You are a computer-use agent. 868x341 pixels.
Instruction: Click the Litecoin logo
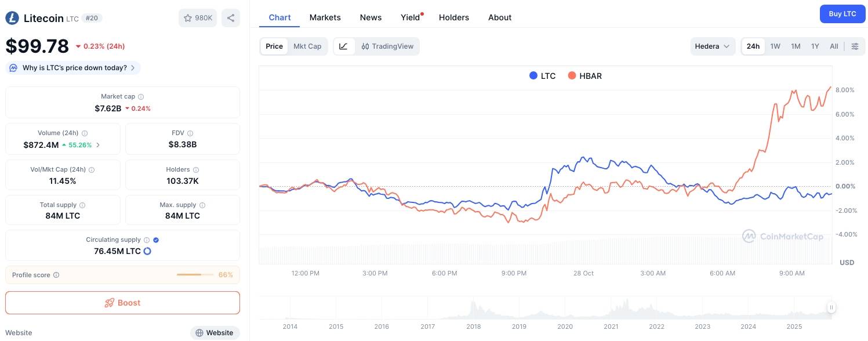point(12,18)
